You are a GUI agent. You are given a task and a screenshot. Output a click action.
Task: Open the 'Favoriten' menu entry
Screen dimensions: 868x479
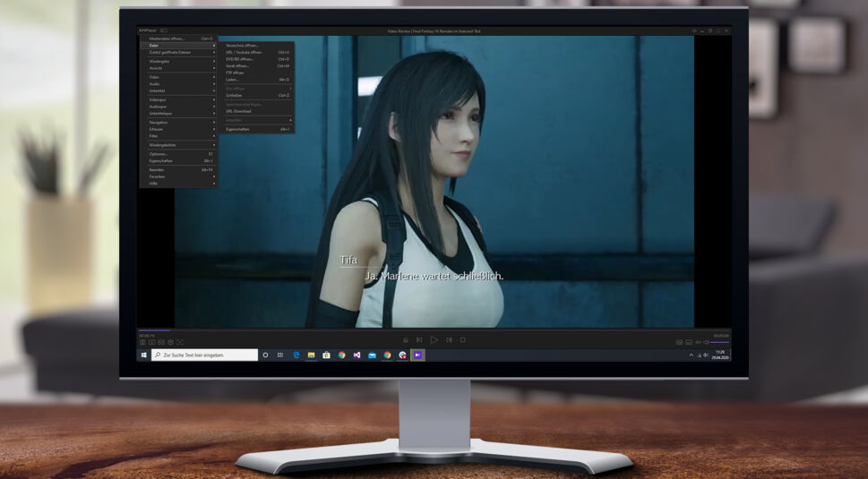click(x=179, y=176)
